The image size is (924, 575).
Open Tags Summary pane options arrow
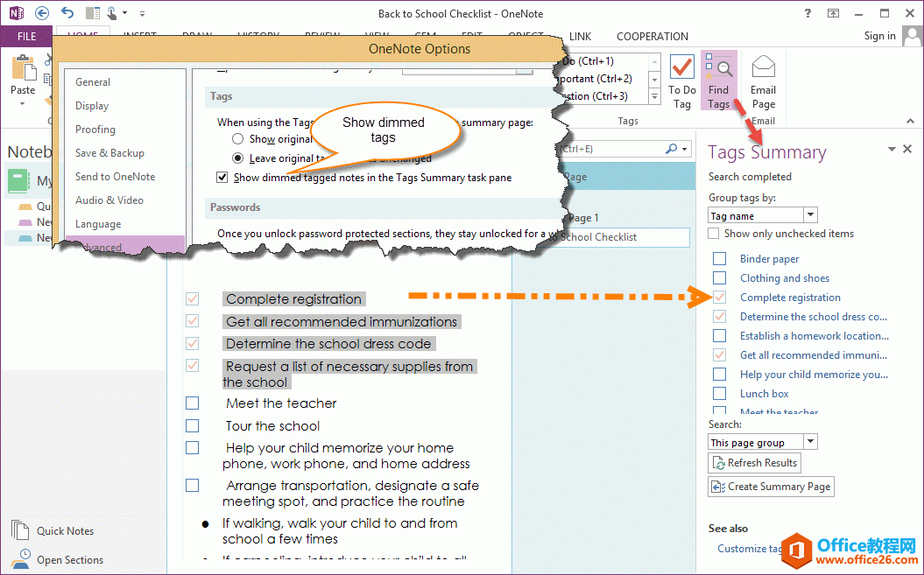(892, 149)
